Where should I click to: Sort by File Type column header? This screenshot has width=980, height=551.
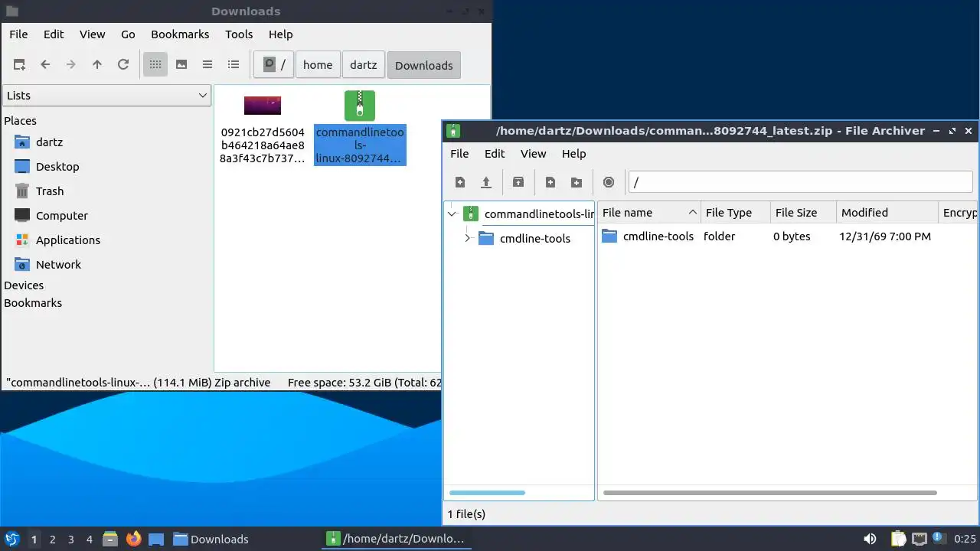click(x=735, y=213)
